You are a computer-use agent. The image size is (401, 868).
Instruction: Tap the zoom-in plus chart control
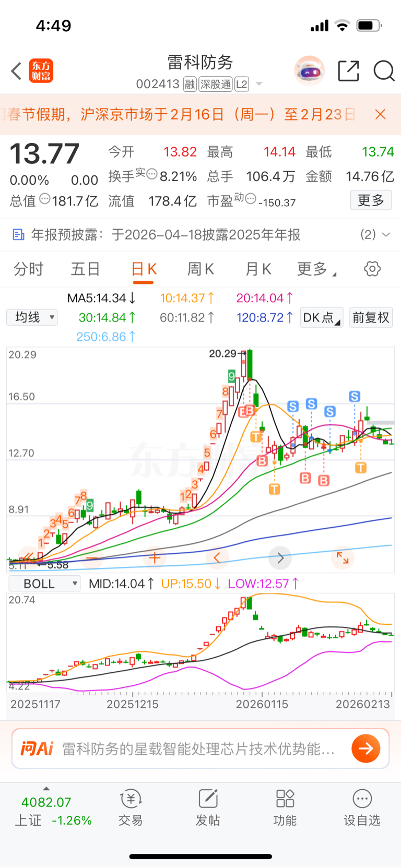click(x=155, y=558)
